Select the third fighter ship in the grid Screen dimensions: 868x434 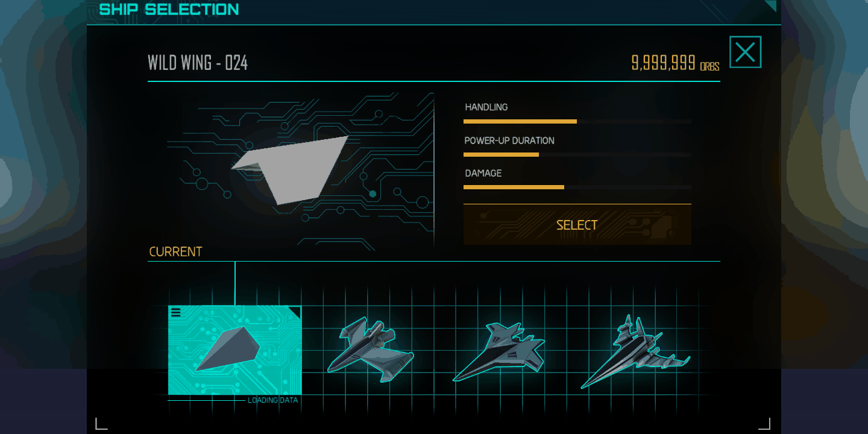pyautogui.click(x=499, y=352)
